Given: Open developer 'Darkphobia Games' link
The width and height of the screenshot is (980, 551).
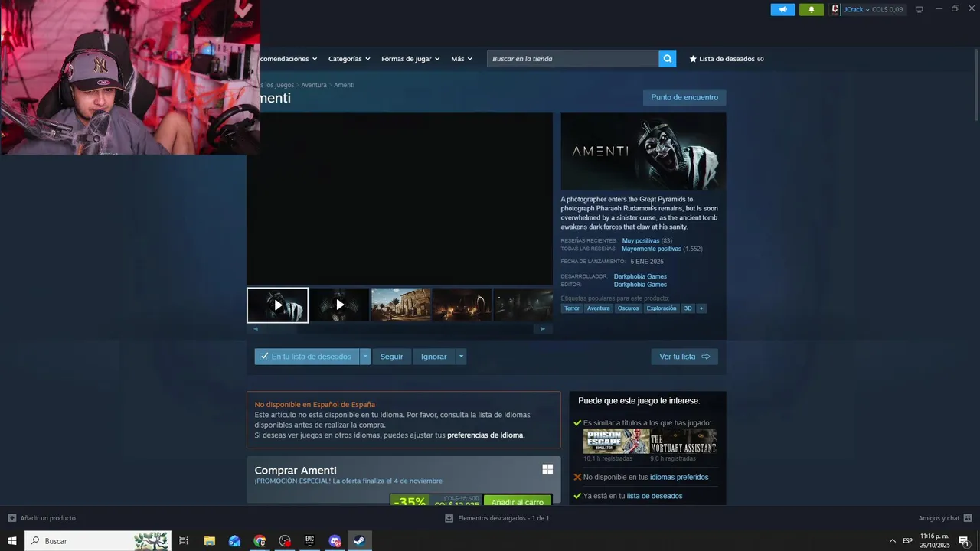Looking at the screenshot, I should pos(640,276).
